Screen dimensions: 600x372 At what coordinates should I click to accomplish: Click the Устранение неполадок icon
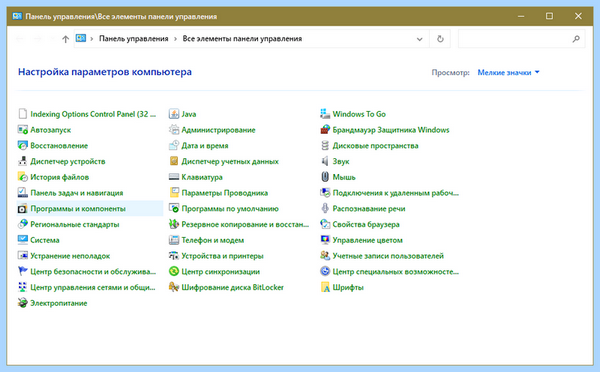click(23, 256)
